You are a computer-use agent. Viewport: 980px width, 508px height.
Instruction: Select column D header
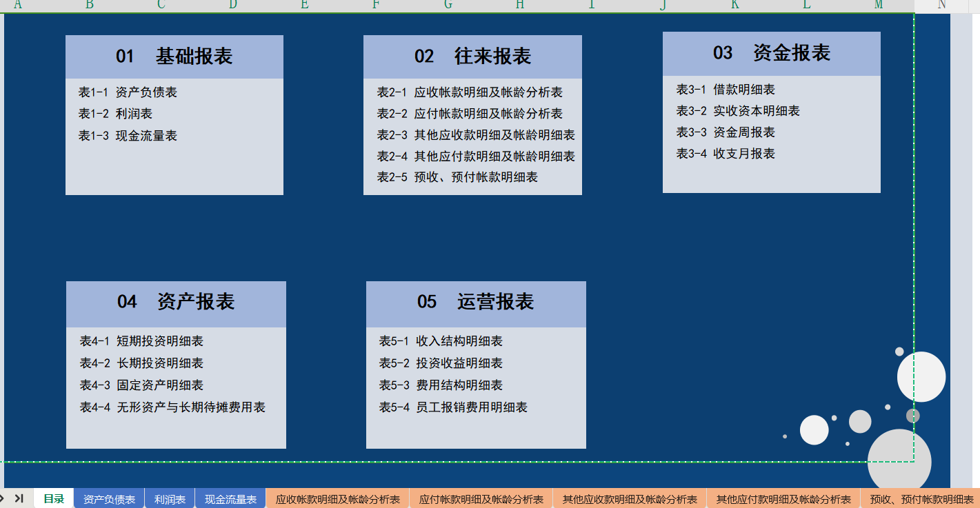pyautogui.click(x=233, y=6)
